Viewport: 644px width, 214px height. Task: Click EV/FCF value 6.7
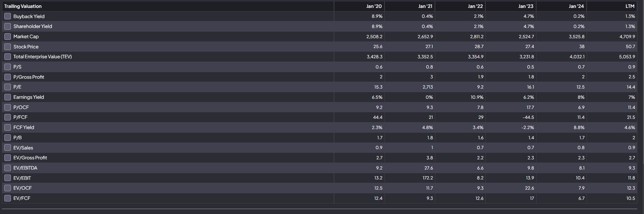[x=581, y=198]
